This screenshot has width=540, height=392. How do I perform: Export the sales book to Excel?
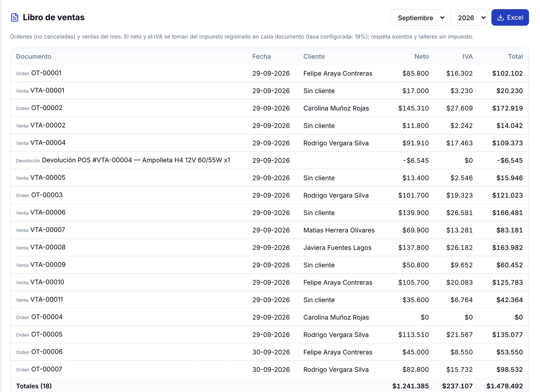point(510,18)
